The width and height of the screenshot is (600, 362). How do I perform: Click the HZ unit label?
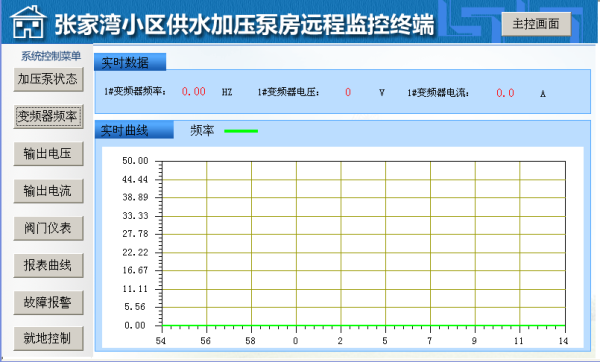click(x=227, y=92)
